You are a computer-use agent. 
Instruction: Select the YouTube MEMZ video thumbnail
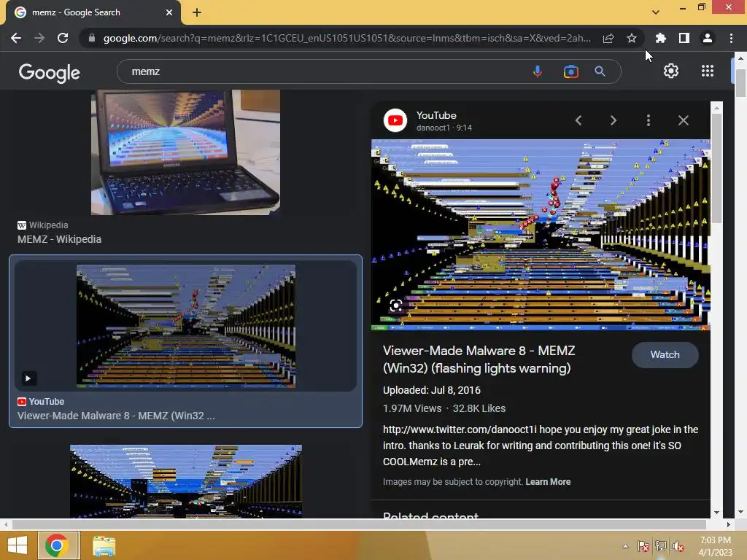click(x=186, y=326)
